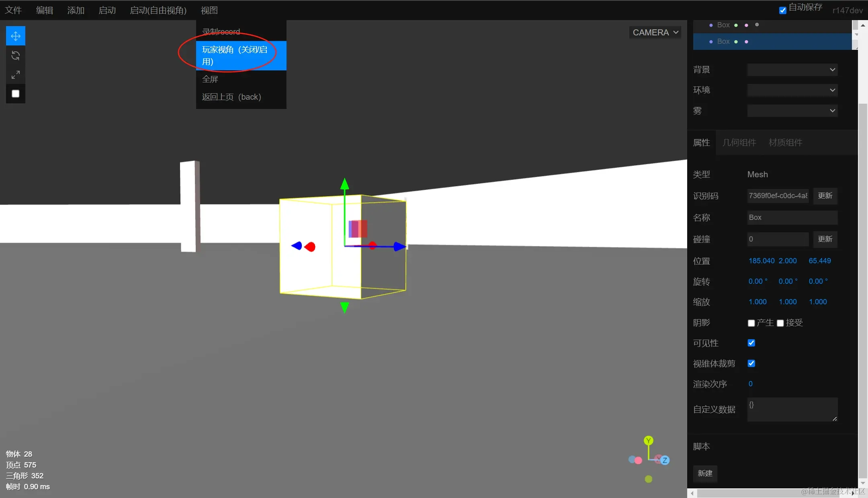Click green Y-axis arrow of transform gizmo

[x=344, y=184]
